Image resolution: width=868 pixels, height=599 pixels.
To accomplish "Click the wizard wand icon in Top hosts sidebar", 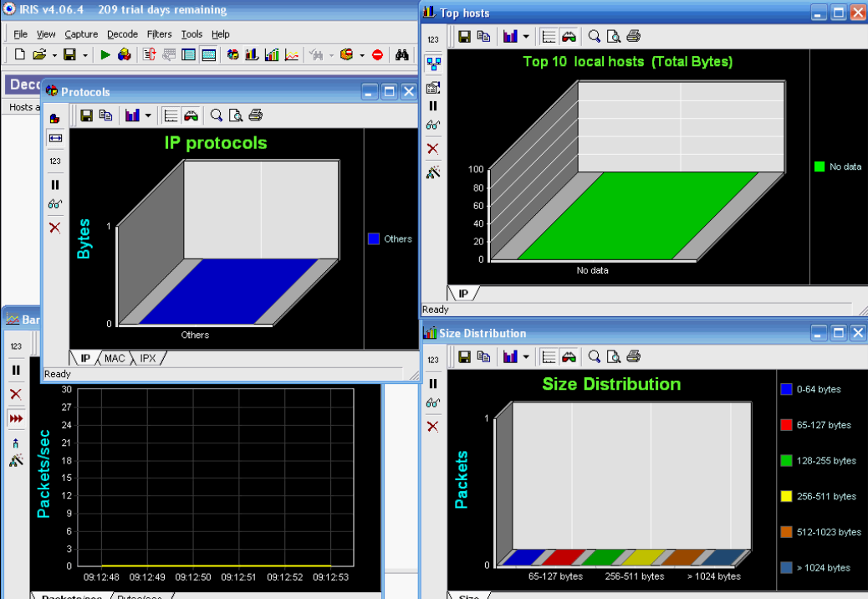I will pyautogui.click(x=433, y=172).
